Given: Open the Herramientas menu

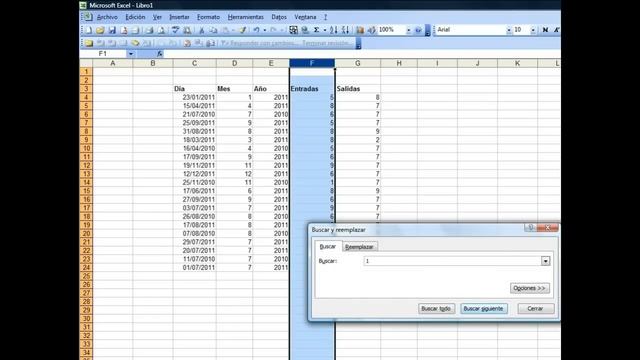Looking at the screenshot, I should [245, 17].
